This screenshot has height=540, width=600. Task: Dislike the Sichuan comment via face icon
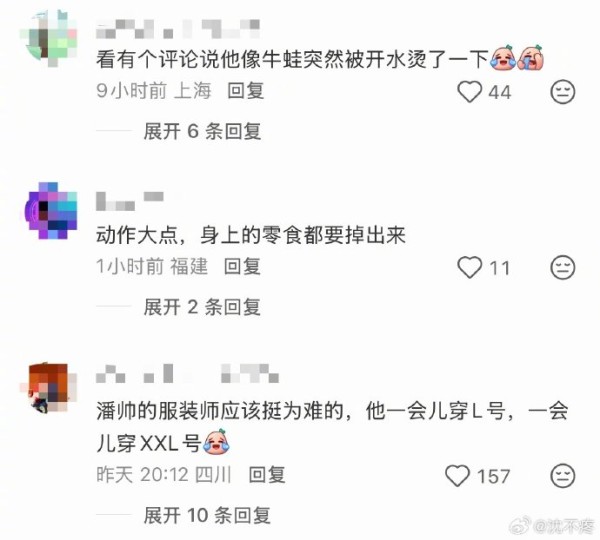562,476
